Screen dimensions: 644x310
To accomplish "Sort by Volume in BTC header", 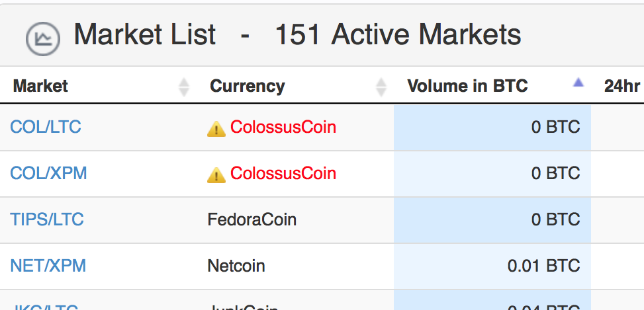I will pos(467,86).
